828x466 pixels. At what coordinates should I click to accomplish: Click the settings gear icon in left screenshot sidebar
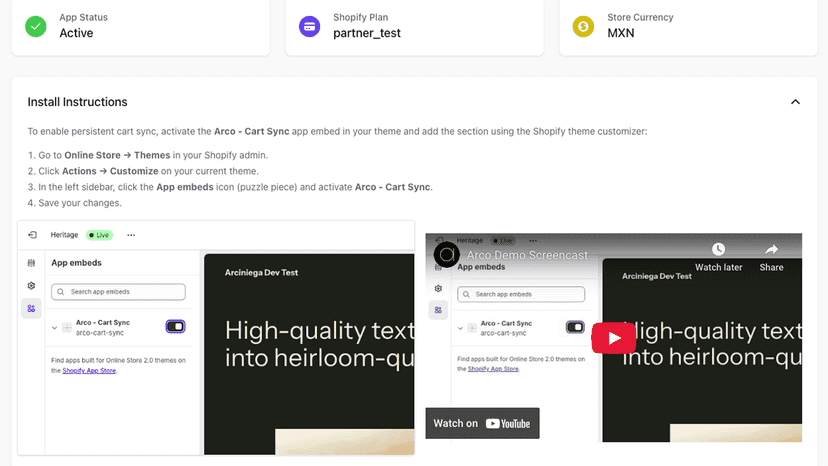coord(31,286)
